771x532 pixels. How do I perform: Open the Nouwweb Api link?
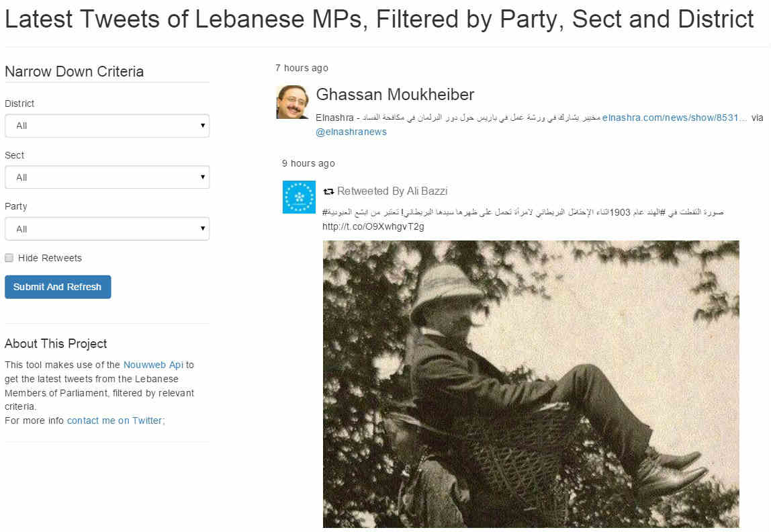click(x=153, y=365)
